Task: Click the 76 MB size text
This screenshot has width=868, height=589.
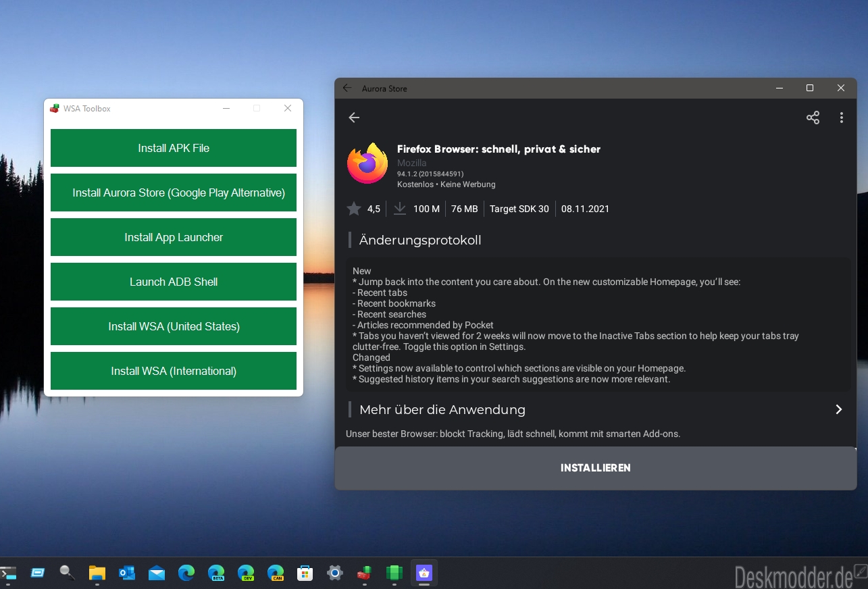Action: [465, 209]
